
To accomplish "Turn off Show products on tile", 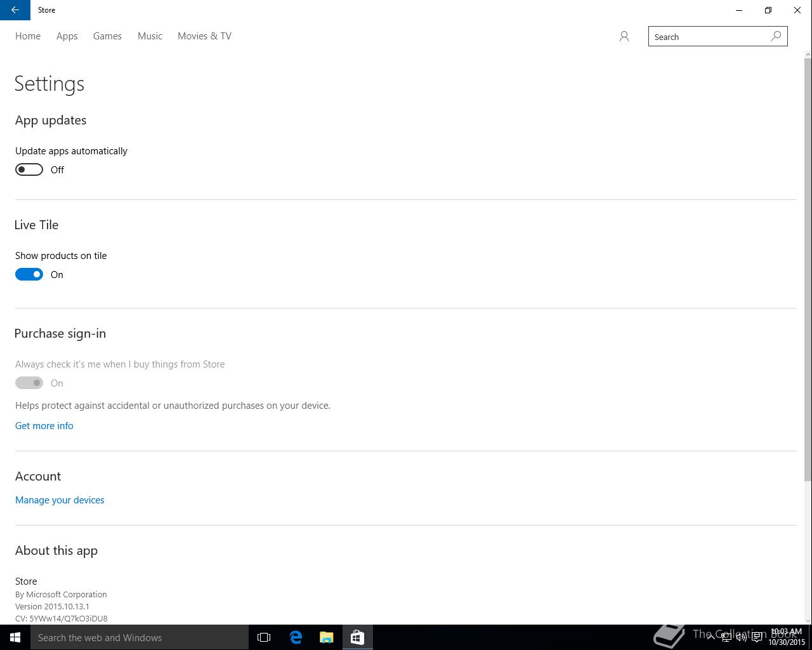I will coord(29,274).
